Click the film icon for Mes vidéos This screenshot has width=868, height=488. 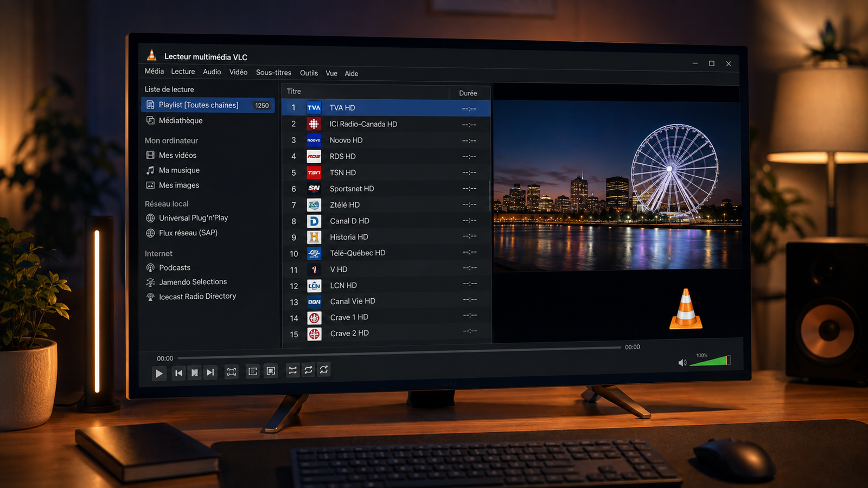[150, 155]
